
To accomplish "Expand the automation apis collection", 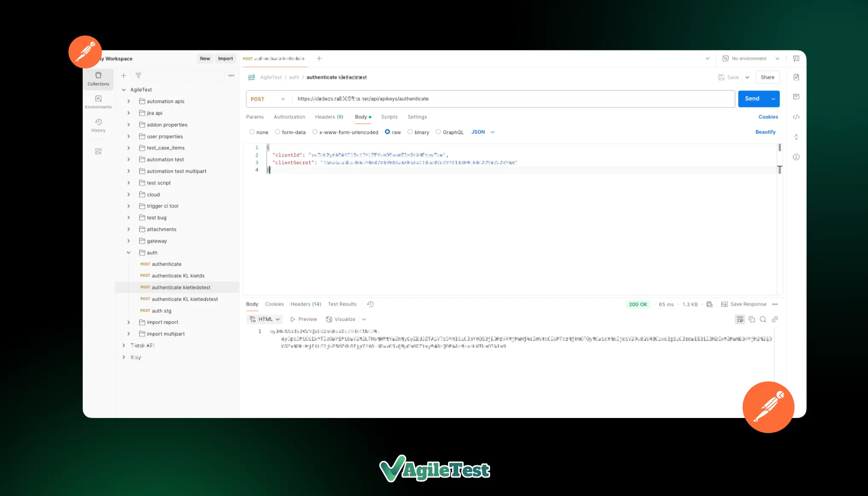I will [x=129, y=101].
